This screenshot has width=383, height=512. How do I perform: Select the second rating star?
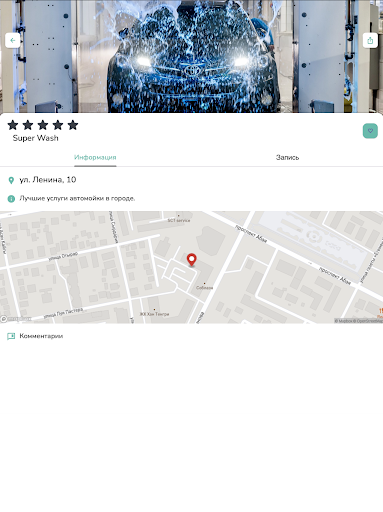point(28,125)
